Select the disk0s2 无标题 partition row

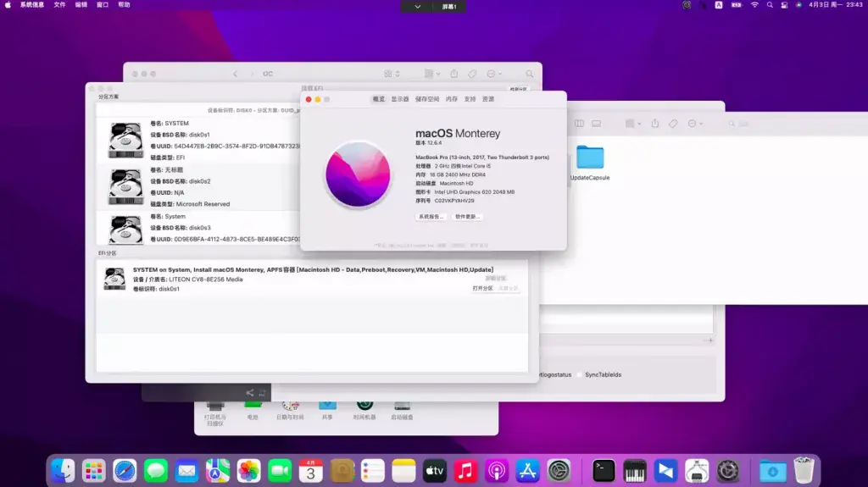(x=198, y=187)
